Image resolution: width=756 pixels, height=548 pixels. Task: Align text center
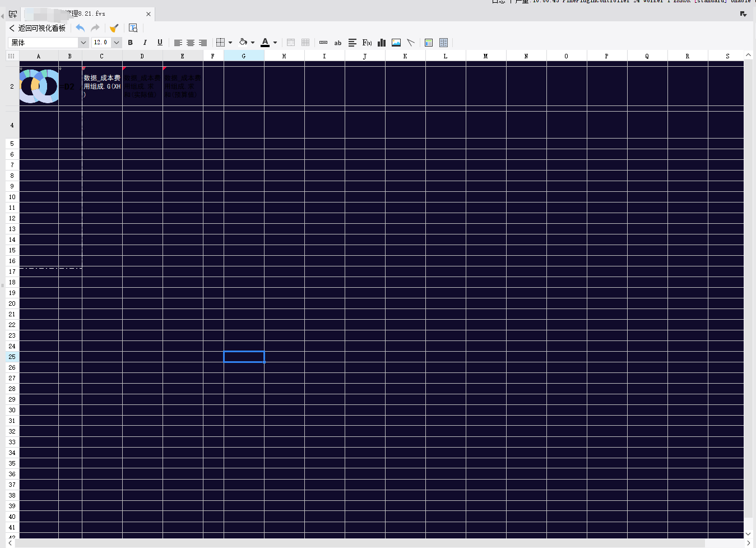pyautogui.click(x=191, y=43)
